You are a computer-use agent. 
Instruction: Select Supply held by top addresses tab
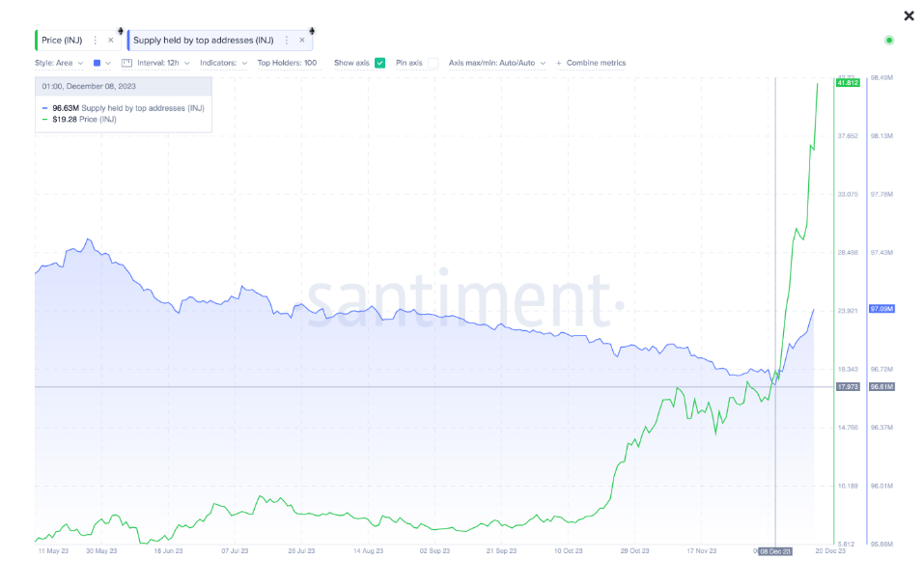click(203, 41)
